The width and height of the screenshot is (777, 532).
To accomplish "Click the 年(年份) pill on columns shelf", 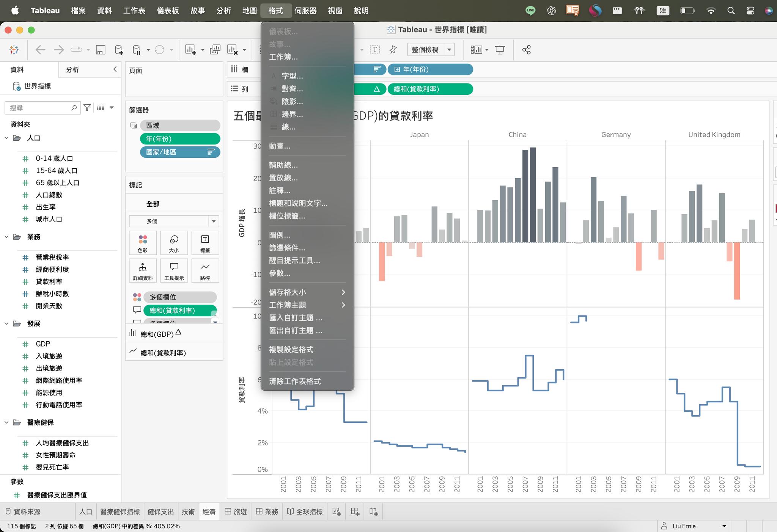I will (430, 69).
